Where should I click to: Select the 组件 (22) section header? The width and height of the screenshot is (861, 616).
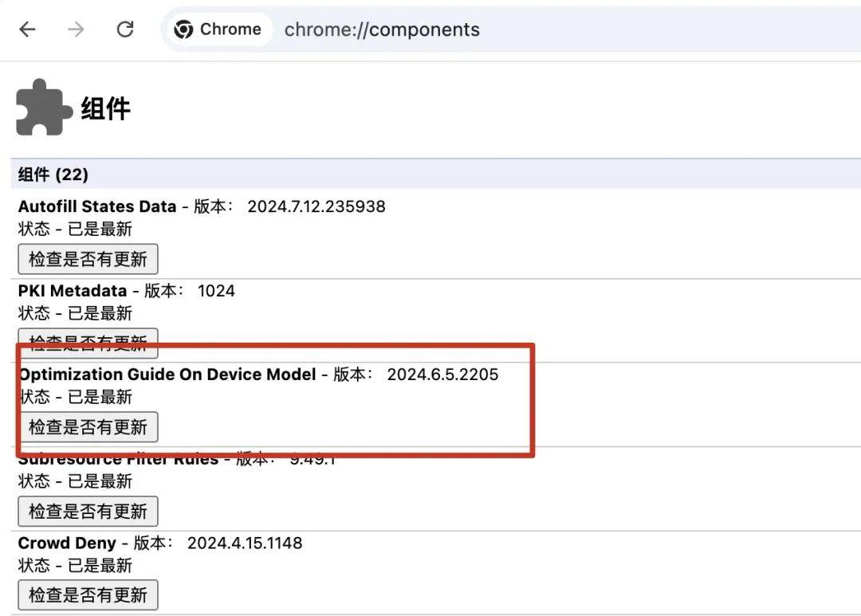(x=53, y=175)
